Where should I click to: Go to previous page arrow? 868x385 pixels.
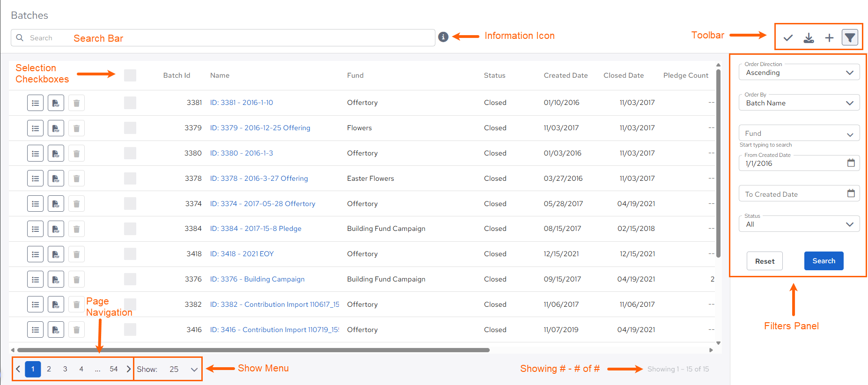click(18, 369)
